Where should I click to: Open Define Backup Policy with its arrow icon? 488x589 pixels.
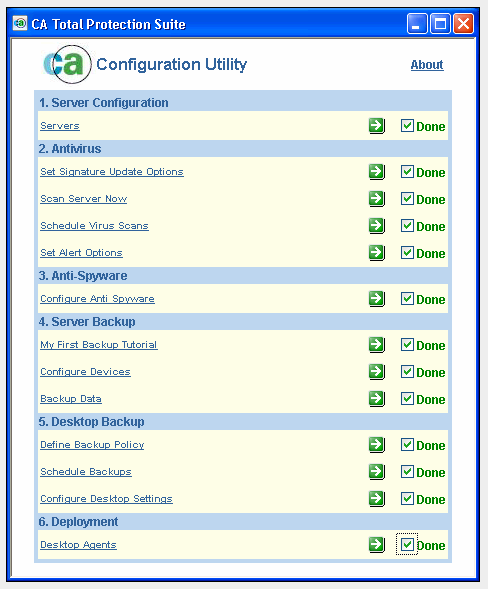pos(377,445)
